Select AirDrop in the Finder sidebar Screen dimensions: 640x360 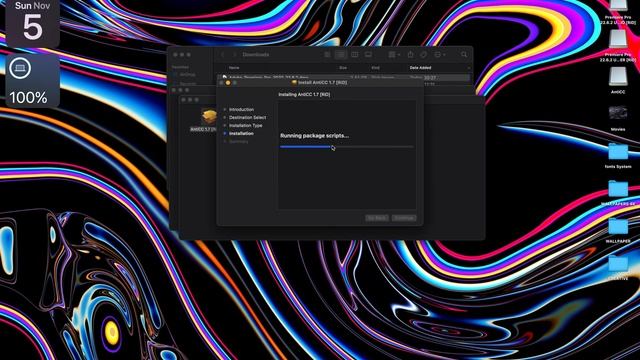tap(187, 75)
